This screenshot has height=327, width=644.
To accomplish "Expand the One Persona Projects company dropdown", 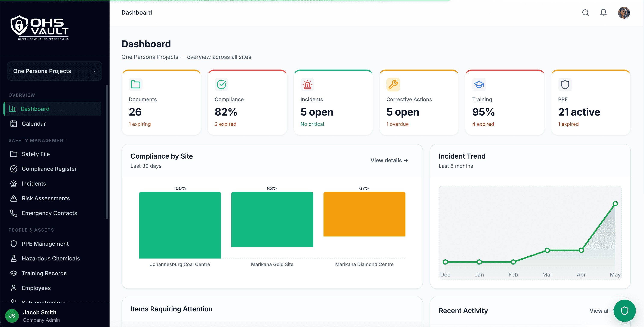I will (55, 71).
